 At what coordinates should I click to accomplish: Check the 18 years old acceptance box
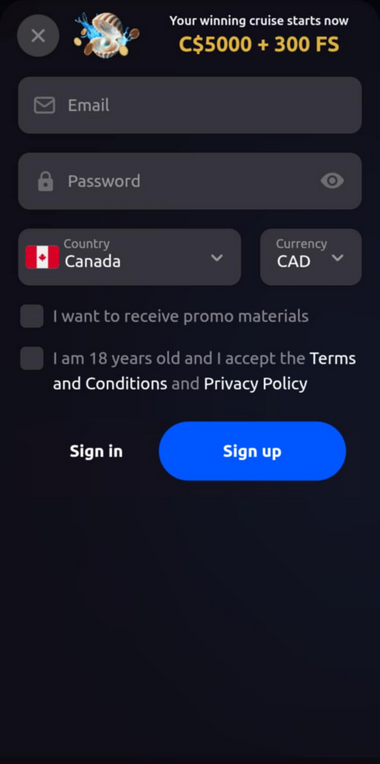click(x=32, y=359)
